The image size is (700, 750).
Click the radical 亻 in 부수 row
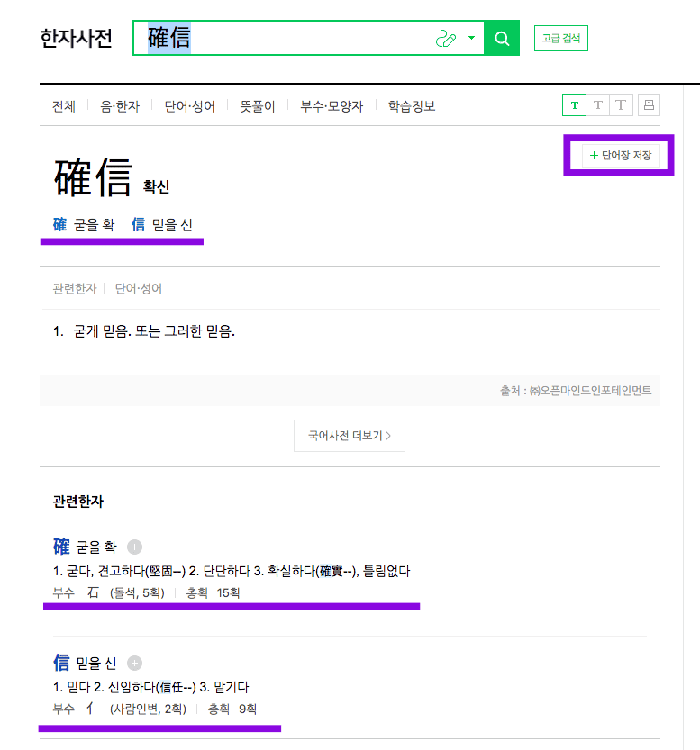(x=90, y=709)
